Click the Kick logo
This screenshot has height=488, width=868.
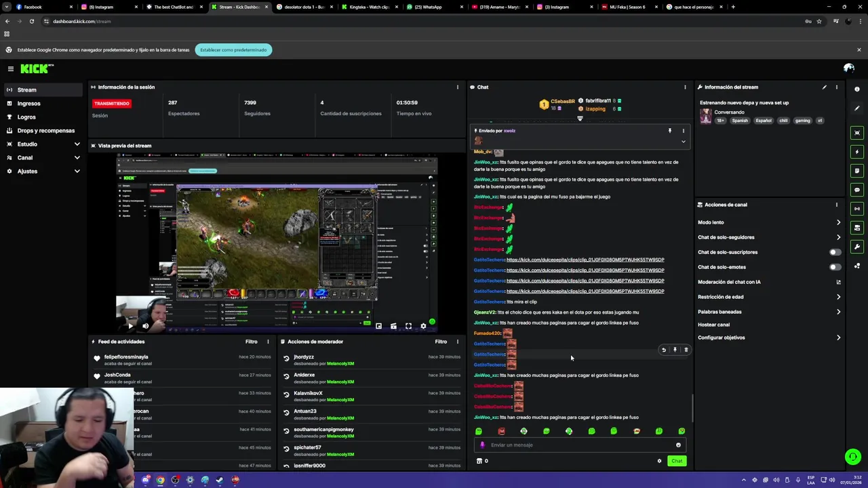pos(37,68)
